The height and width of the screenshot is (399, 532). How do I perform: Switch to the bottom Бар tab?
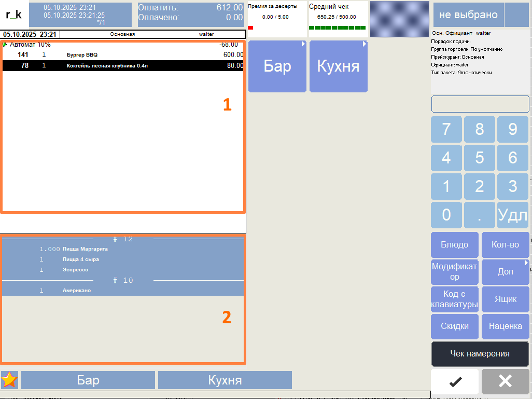[88, 380]
